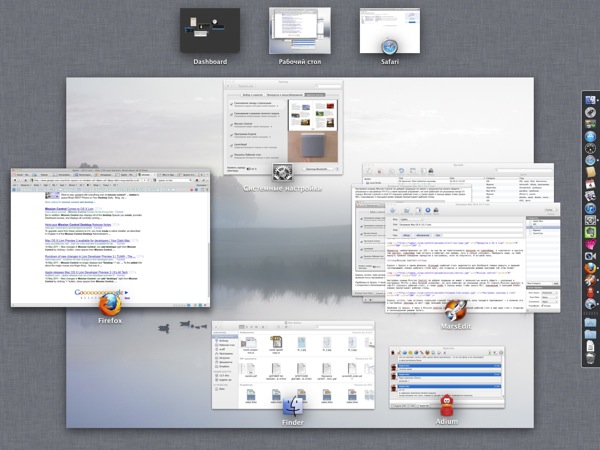600x450 pixels.
Task: Select Рабочий стол in Finder sidebar
Action: [x=227, y=345]
